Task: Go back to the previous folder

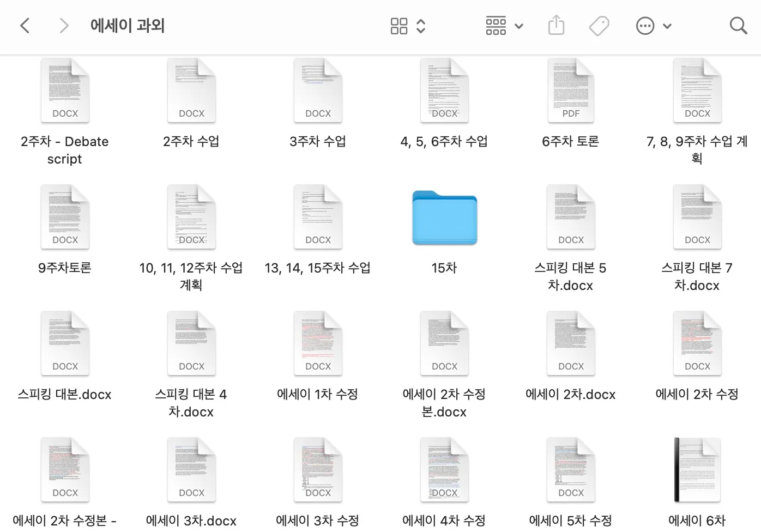Action: coord(25,26)
